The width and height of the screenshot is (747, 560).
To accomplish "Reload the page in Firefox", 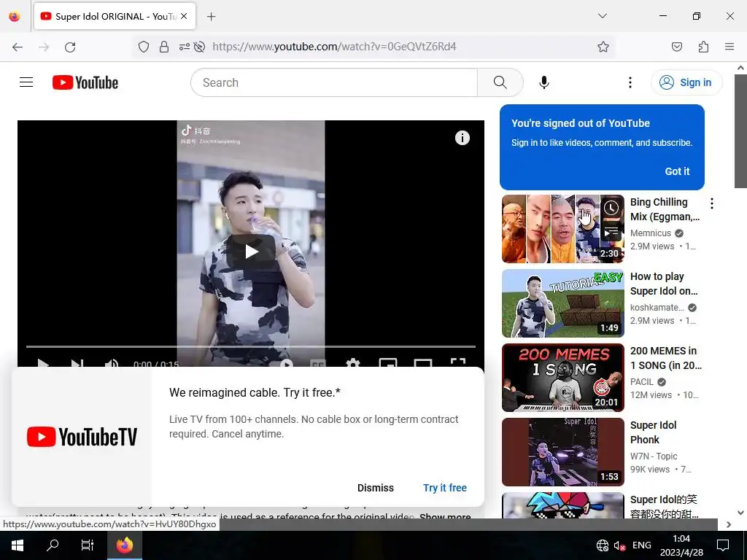I will point(70,47).
